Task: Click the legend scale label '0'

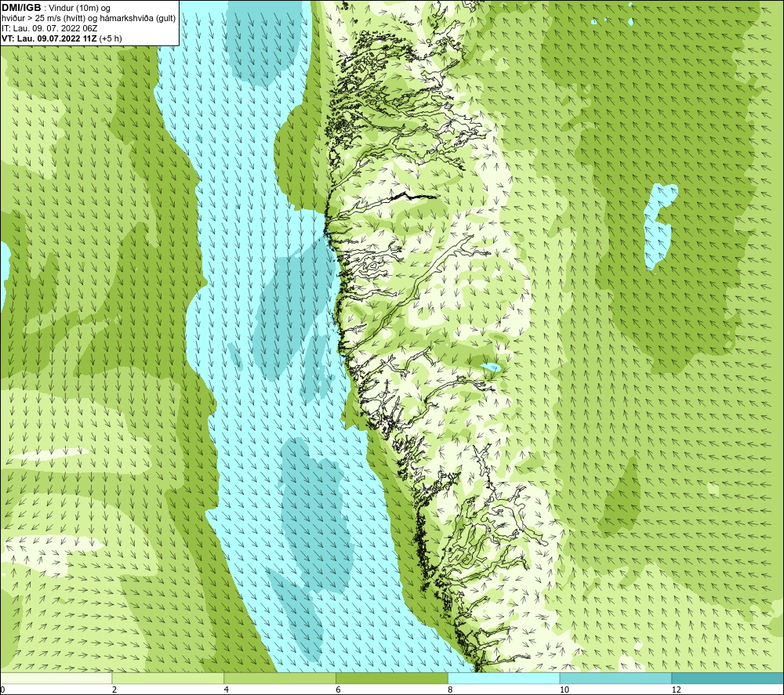Action: (2, 690)
